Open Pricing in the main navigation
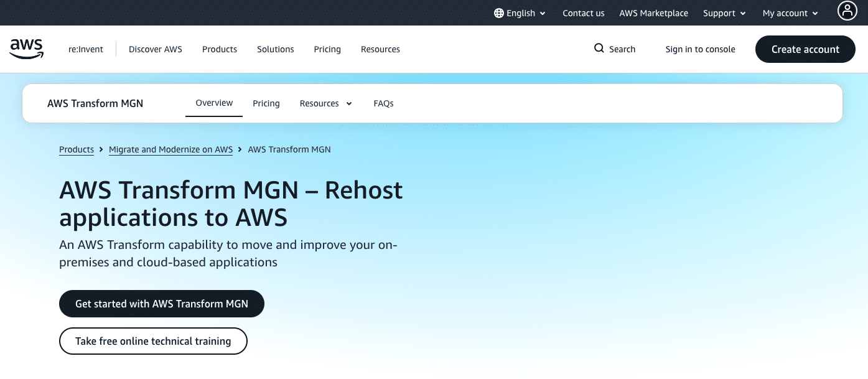The image size is (868, 379). coord(327,49)
